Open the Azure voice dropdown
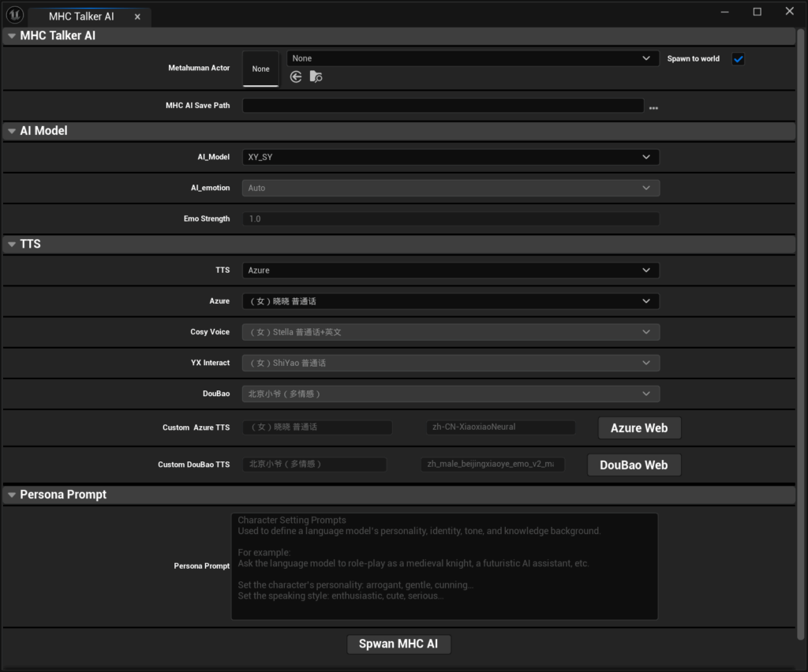This screenshot has width=808, height=672. coord(450,301)
